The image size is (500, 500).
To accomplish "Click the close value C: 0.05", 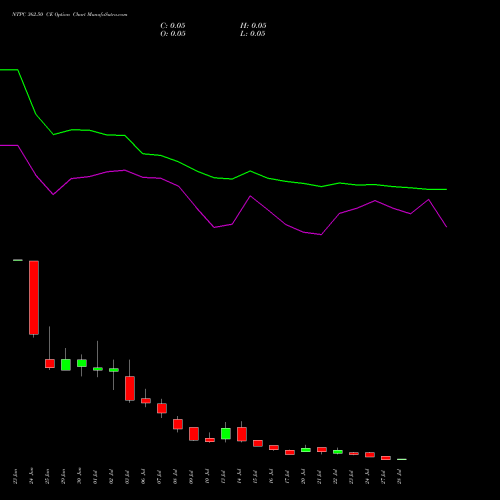I will click(173, 26).
